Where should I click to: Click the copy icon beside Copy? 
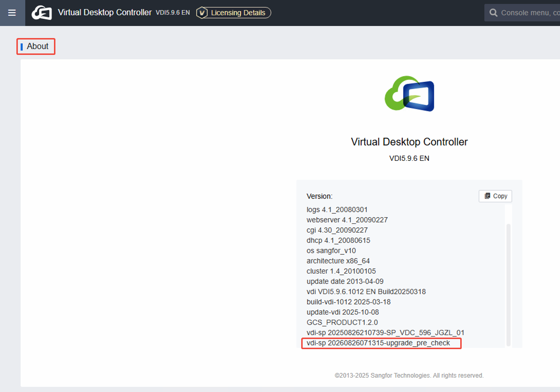(x=487, y=196)
